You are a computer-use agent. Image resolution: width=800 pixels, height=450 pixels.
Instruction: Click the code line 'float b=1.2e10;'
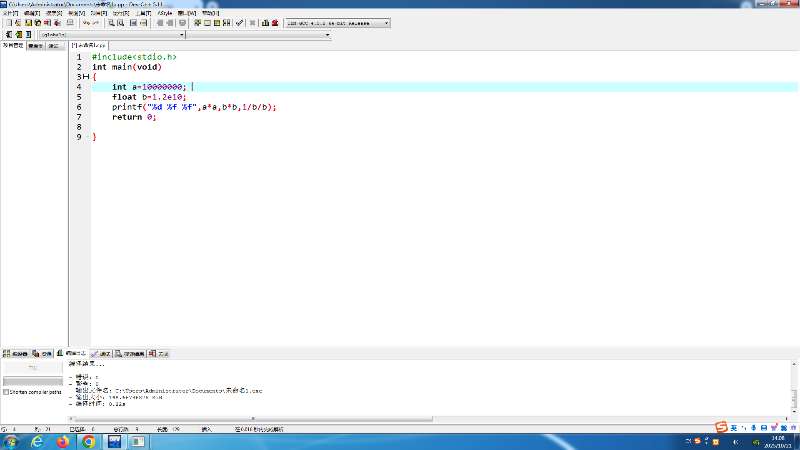coord(149,97)
